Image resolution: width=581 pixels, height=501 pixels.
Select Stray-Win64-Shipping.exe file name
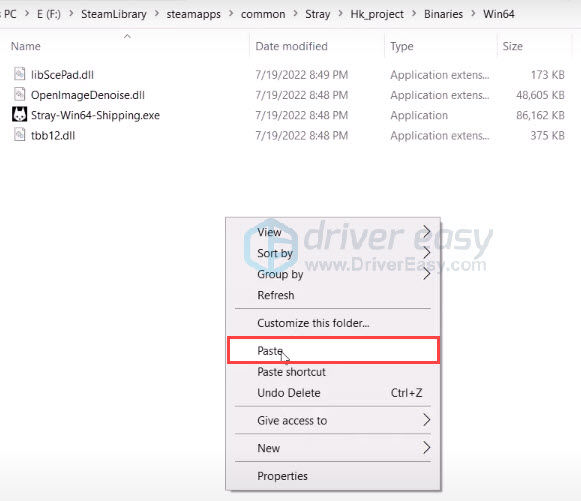coord(95,115)
